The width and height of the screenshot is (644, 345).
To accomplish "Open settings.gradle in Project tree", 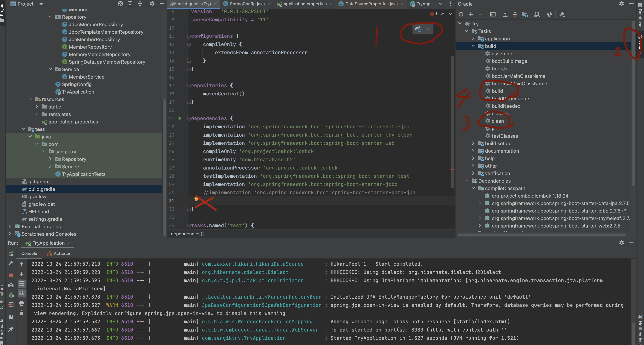I will [45, 219].
